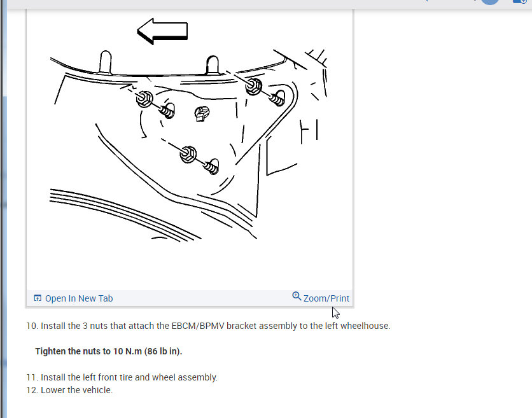Open the diagram in a new tab
This screenshot has height=418, width=532.
click(73, 298)
